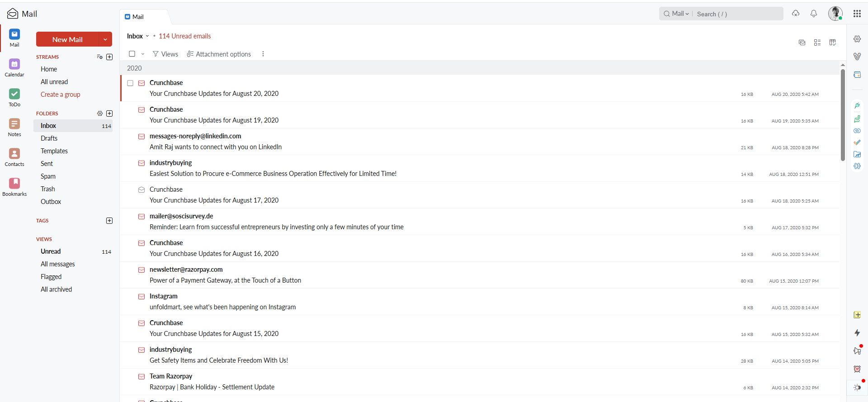
Task: Open notifications bell
Action: coord(814,14)
